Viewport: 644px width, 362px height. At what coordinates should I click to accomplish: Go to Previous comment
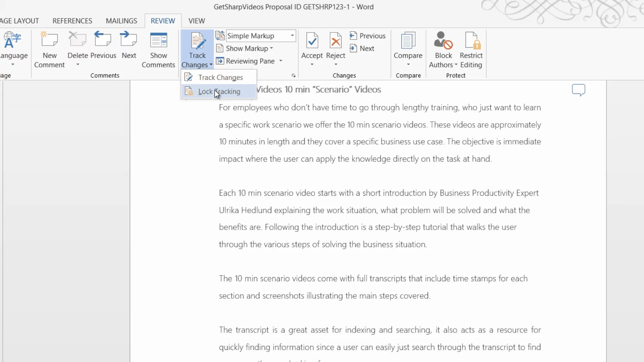[x=103, y=40]
